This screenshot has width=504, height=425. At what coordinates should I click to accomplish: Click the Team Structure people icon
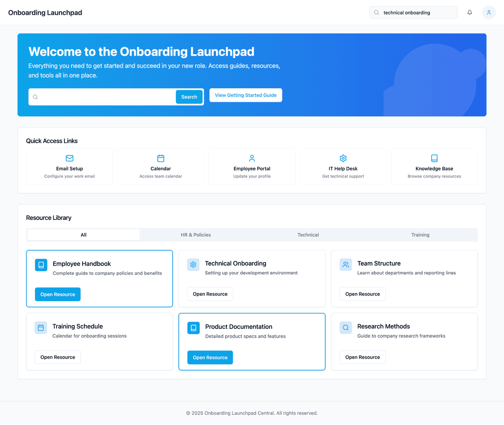click(x=346, y=265)
